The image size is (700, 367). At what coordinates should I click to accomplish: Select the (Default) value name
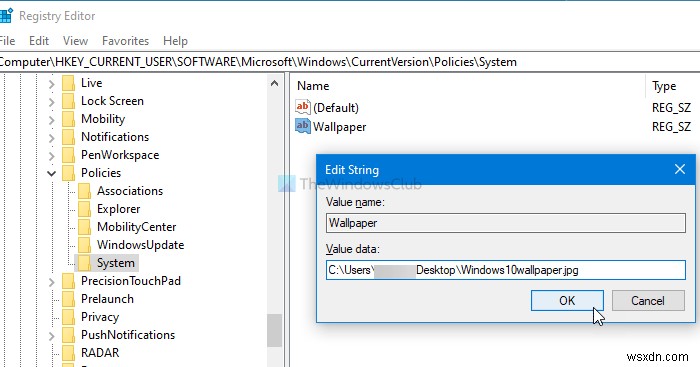tap(336, 108)
